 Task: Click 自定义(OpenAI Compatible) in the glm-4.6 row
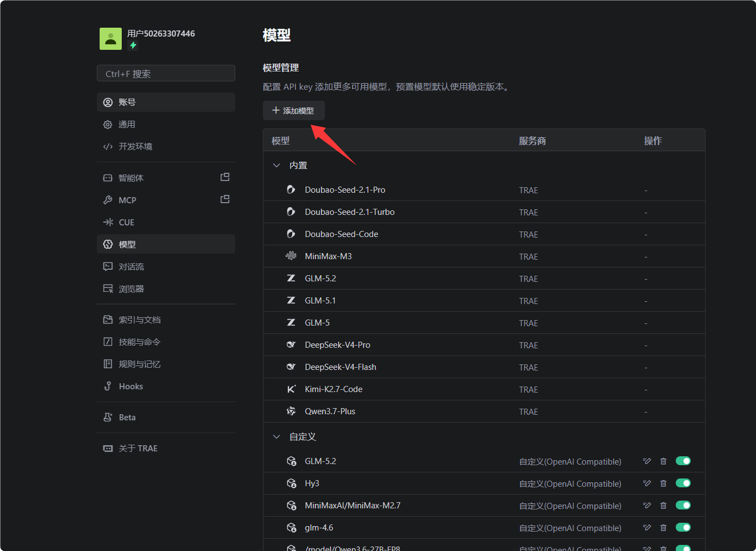tap(570, 528)
